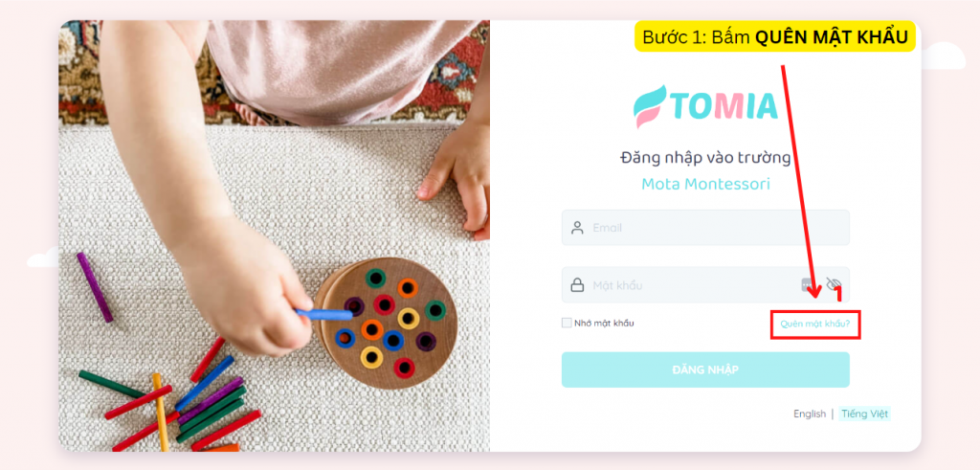Click the round wooden peg toy in photo
980x470 pixels.
[x=387, y=323]
